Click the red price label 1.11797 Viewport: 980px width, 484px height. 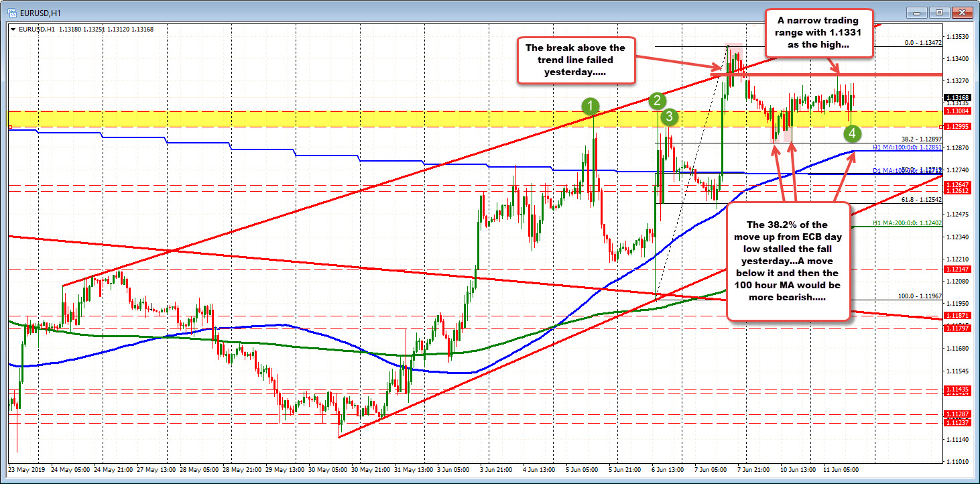957,328
